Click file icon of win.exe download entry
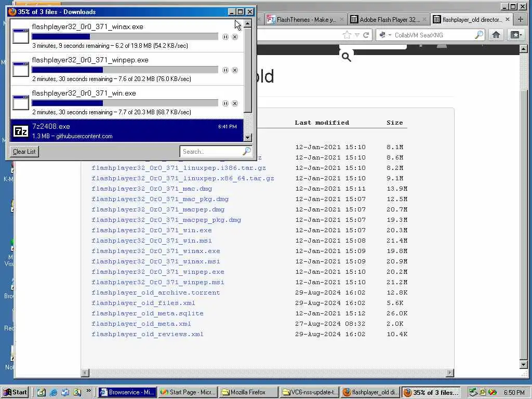The width and height of the screenshot is (532, 399). [x=21, y=103]
